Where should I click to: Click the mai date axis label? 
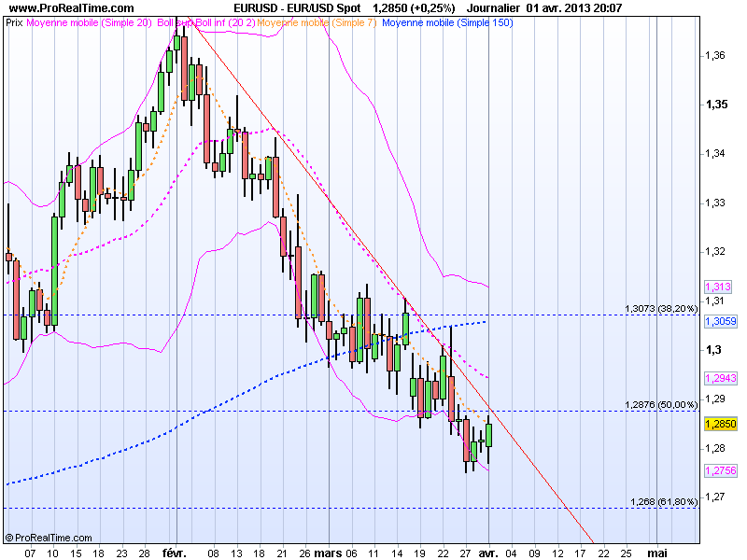pyautogui.click(x=657, y=553)
